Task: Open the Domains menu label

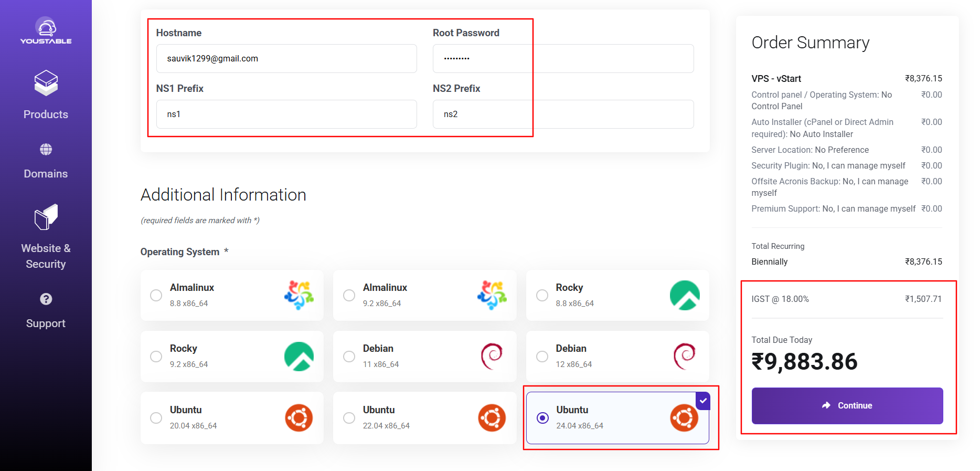Action: [46, 174]
